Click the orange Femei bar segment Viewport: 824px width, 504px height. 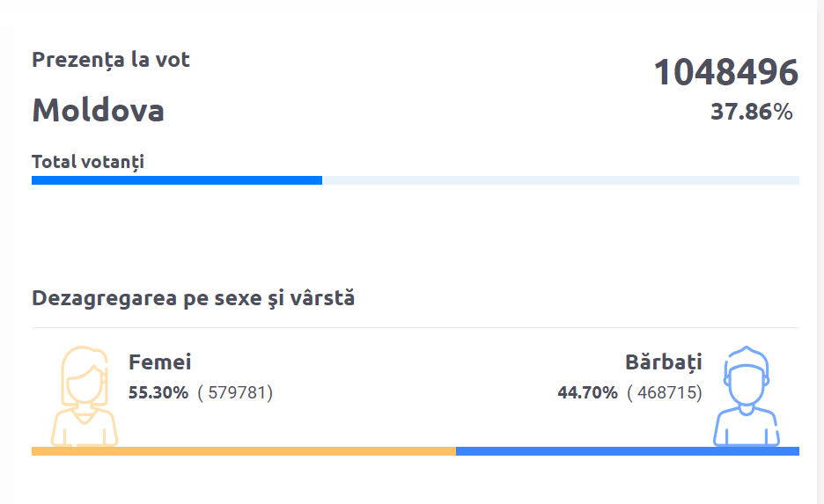(x=244, y=451)
